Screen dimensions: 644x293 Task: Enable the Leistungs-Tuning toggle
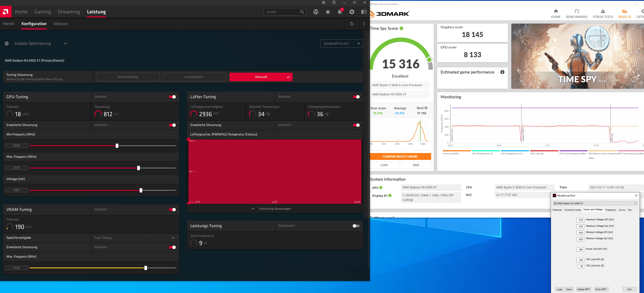[356, 226]
